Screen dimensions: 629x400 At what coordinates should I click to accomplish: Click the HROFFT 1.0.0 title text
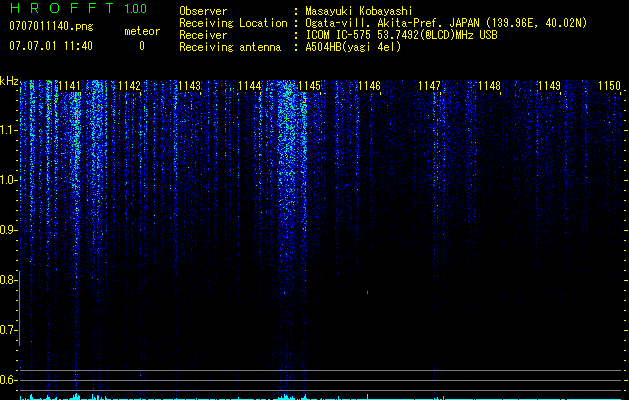tap(78, 8)
